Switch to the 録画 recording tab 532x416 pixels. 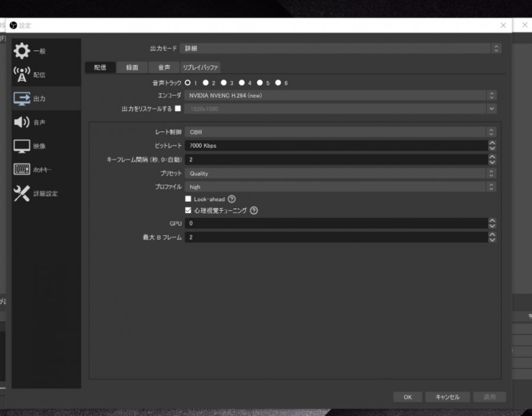132,67
